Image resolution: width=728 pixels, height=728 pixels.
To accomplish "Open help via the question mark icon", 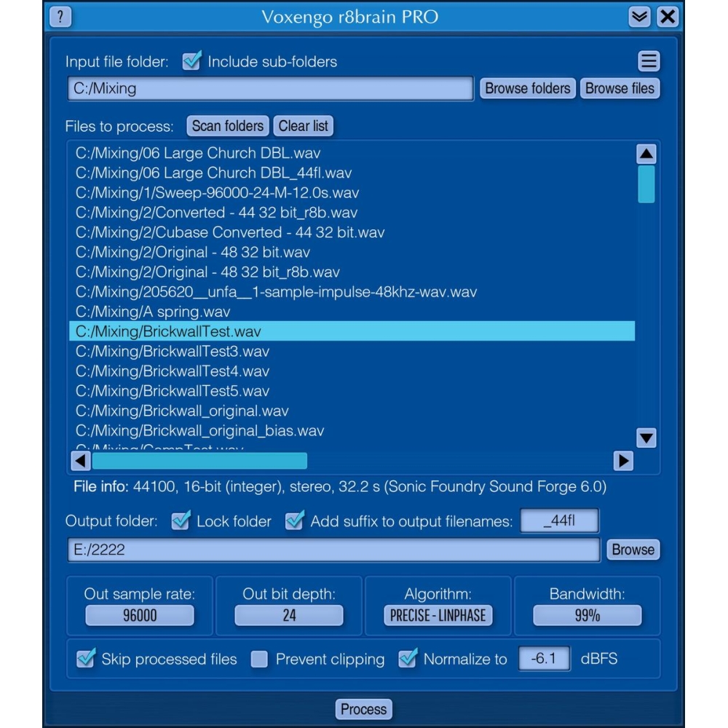I will [x=60, y=17].
